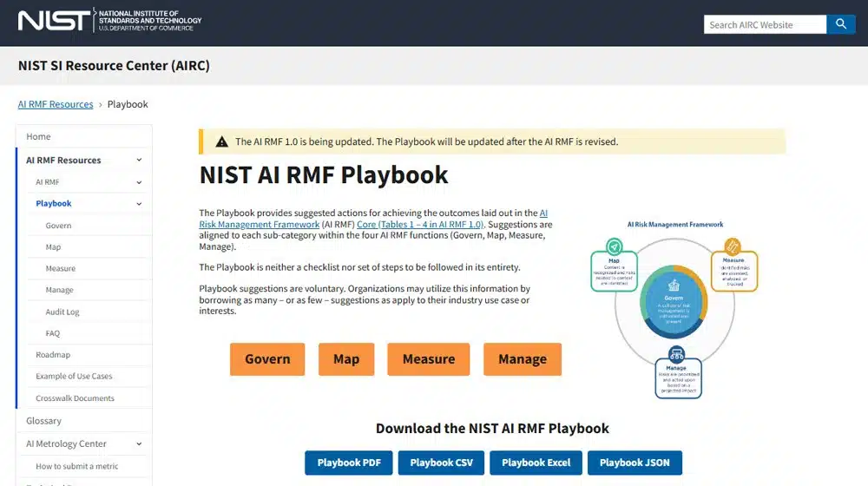
Task: Expand AI RMF Resources chevron
Action: pyautogui.click(x=139, y=160)
